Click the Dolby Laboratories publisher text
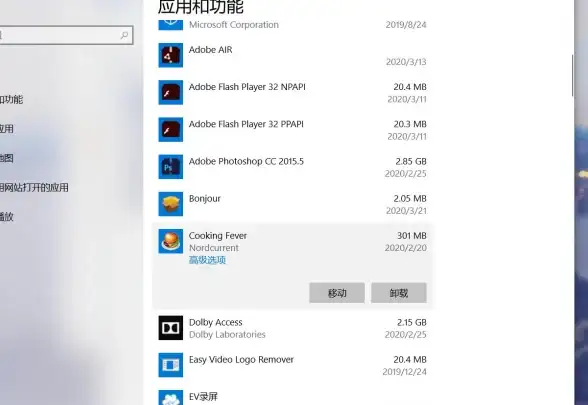The image size is (588, 405). (x=227, y=334)
